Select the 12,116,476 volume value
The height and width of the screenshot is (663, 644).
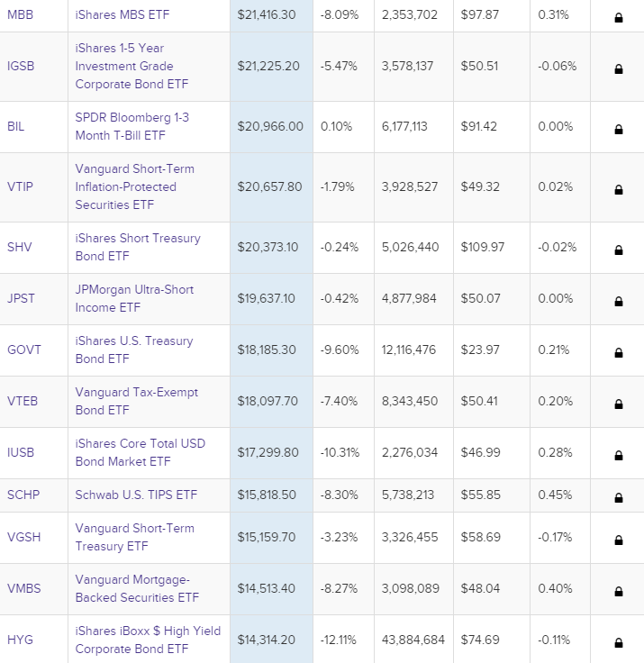(x=409, y=350)
